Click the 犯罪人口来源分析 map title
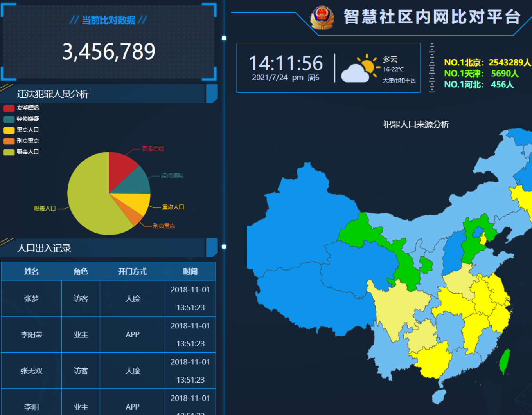This screenshot has height=415, width=532. tap(416, 125)
